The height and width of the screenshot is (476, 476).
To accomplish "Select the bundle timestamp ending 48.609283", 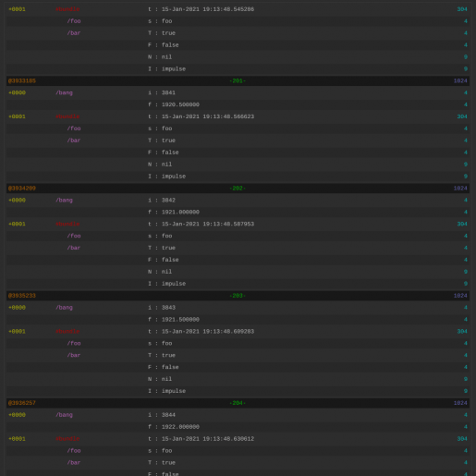I will (208, 332).
